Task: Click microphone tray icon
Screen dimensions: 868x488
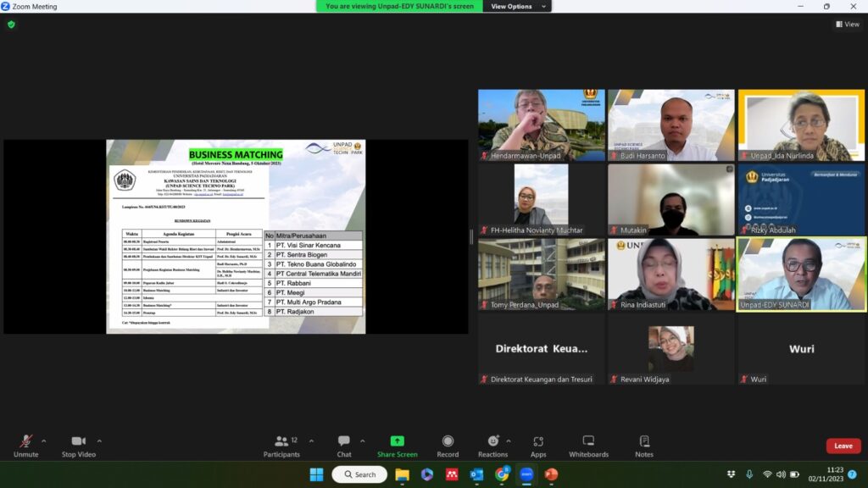Action: 749,474
